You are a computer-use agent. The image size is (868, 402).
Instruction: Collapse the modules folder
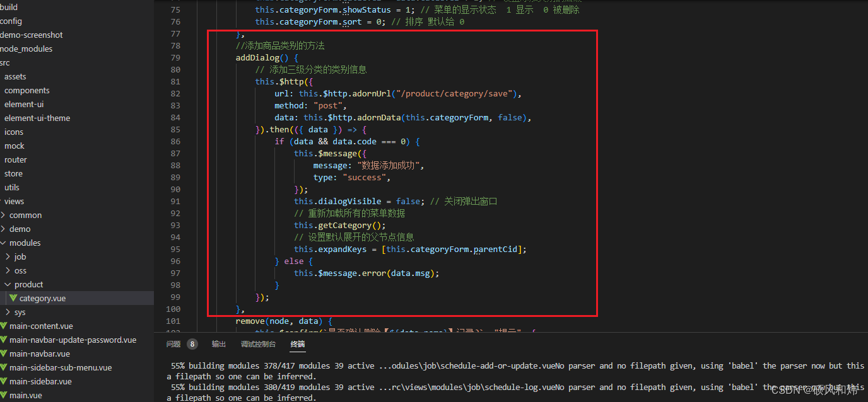point(3,243)
